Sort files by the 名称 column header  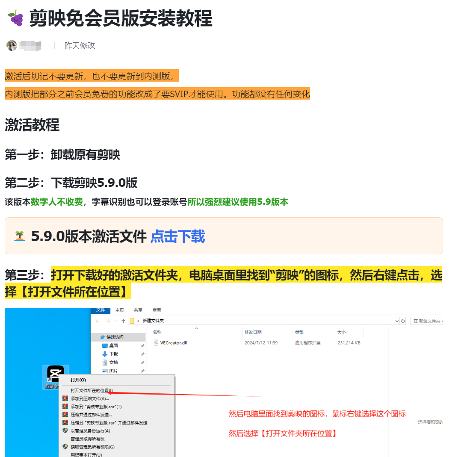pyautogui.click(x=157, y=332)
